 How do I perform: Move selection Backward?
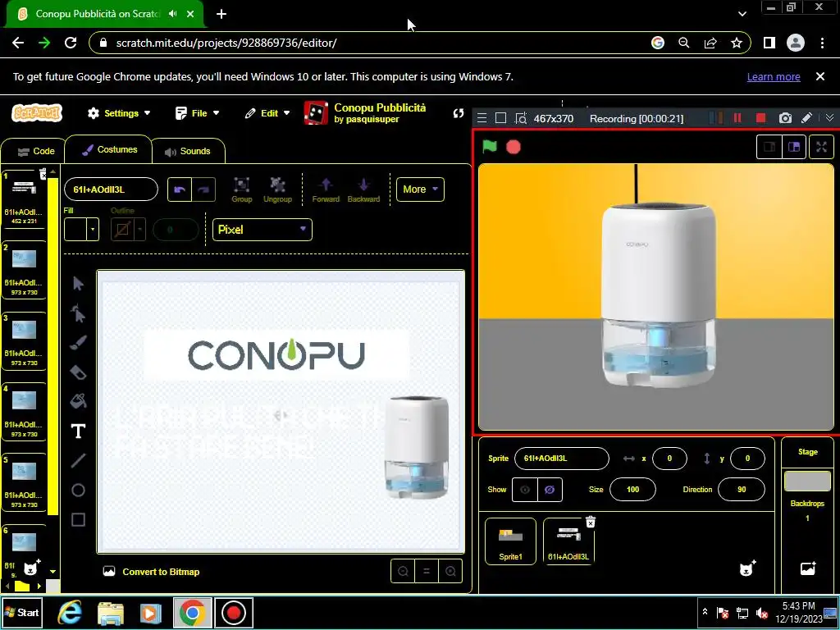pos(363,189)
